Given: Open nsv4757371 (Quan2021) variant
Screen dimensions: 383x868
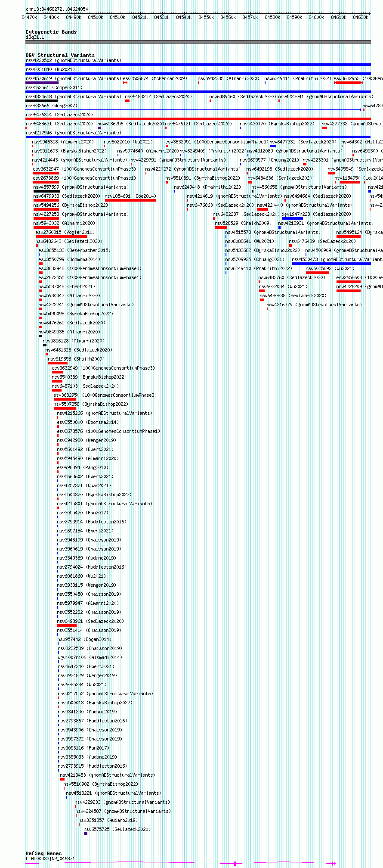Looking at the screenshot, I should (x=84, y=485).
